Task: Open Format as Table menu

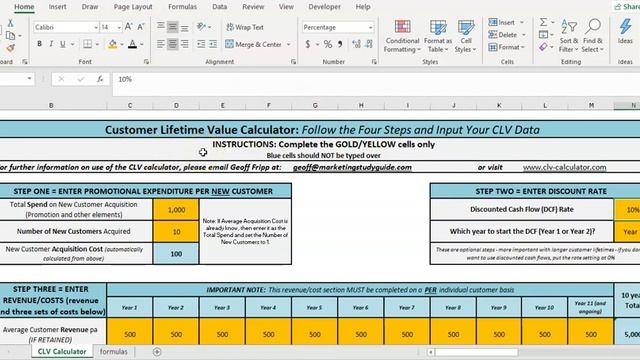Action: pyautogui.click(x=438, y=36)
